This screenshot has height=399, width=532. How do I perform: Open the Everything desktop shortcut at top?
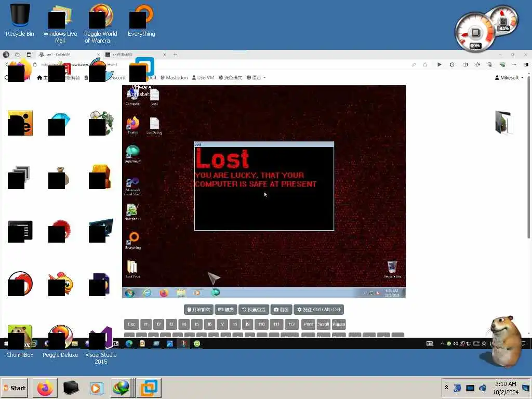[141, 20]
